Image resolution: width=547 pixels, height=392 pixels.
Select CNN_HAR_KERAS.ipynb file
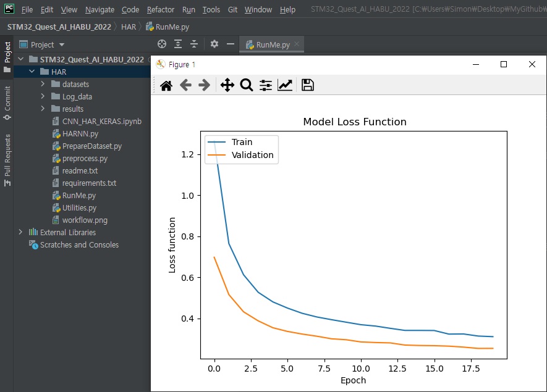pyautogui.click(x=102, y=121)
